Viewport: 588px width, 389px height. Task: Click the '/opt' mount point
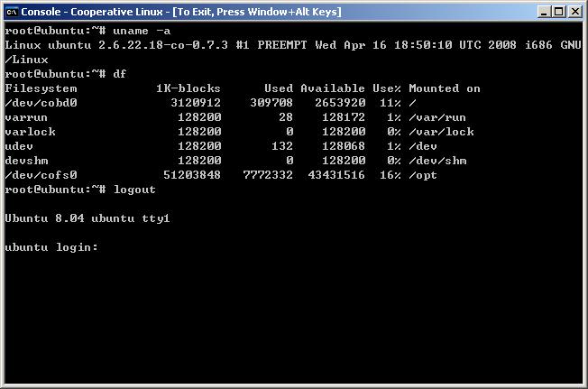[423, 175]
